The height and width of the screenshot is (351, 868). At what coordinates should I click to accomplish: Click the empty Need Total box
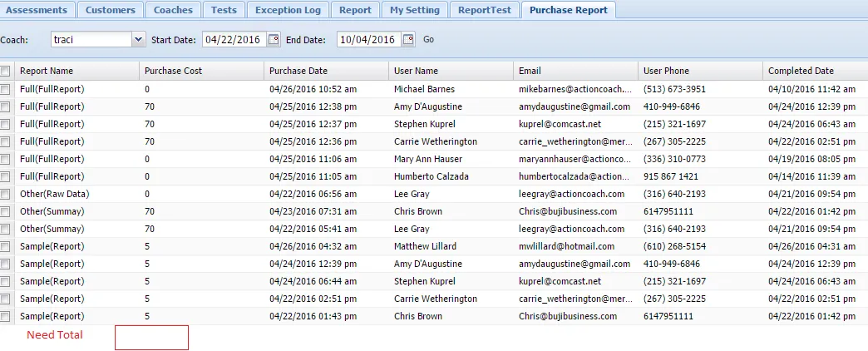point(151,338)
